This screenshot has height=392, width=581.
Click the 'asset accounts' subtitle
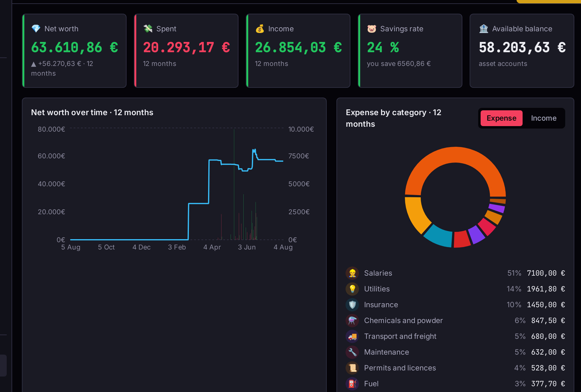(503, 64)
